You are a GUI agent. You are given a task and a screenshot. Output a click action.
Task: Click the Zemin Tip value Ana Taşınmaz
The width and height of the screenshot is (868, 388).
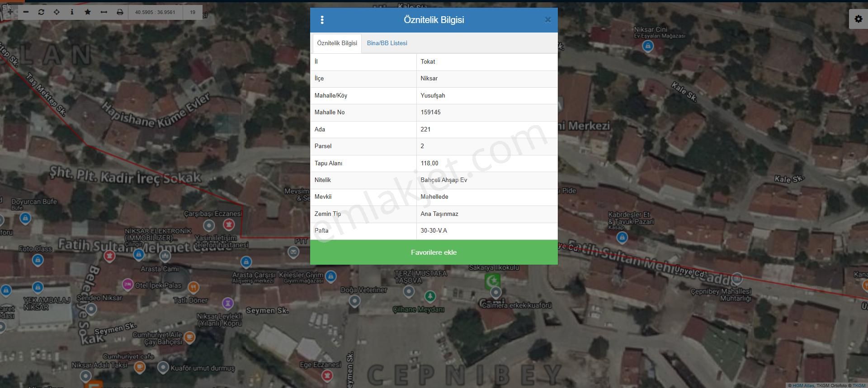click(439, 214)
